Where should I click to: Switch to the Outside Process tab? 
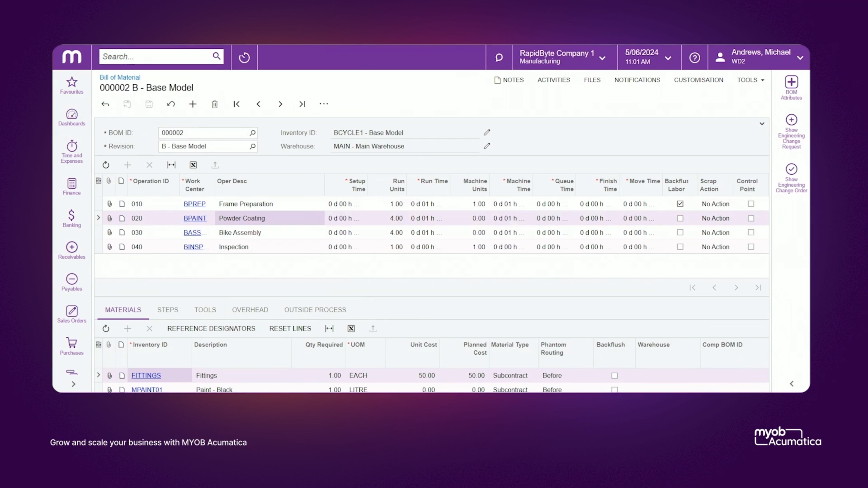[x=315, y=309]
